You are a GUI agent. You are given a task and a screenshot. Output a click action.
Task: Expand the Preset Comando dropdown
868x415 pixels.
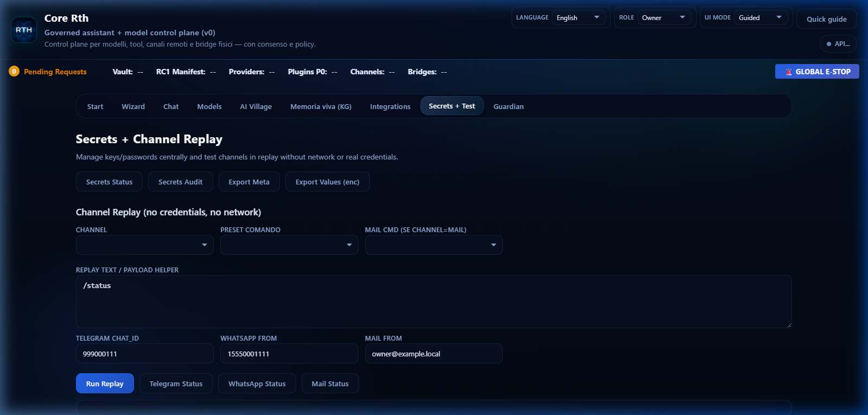(289, 245)
